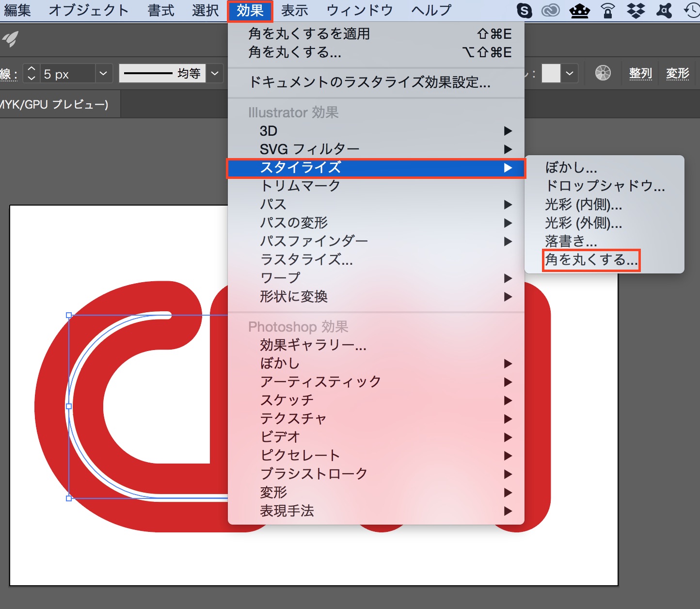700x609 pixels.
Task: Click the recolor artwork wheel icon
Action: (x=603, y=73)
